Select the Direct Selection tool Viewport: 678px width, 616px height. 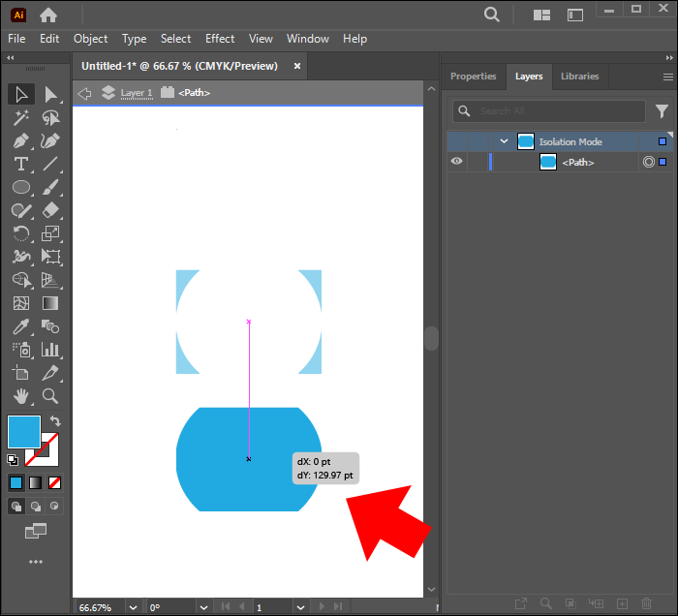point(51,94)
